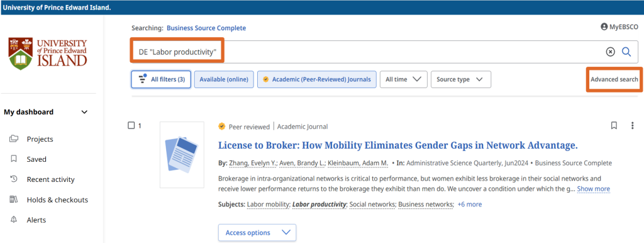Click the MyEBSCO text label

tap(624, 27)
